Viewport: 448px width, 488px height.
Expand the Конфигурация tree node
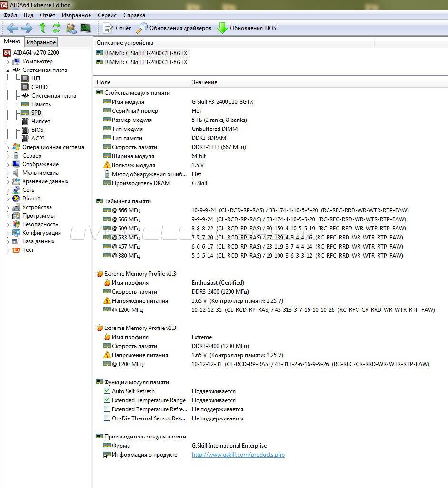click(x=8, y=233)
